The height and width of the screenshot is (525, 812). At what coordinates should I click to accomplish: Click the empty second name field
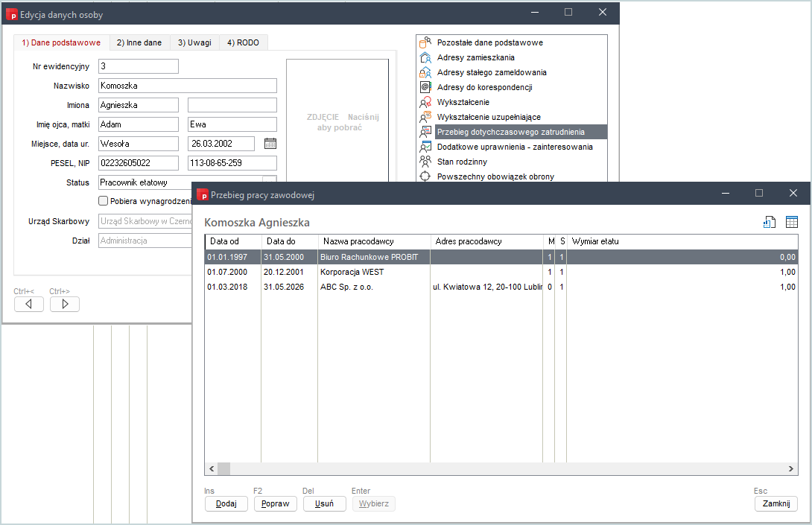click(x=232, y=105)
